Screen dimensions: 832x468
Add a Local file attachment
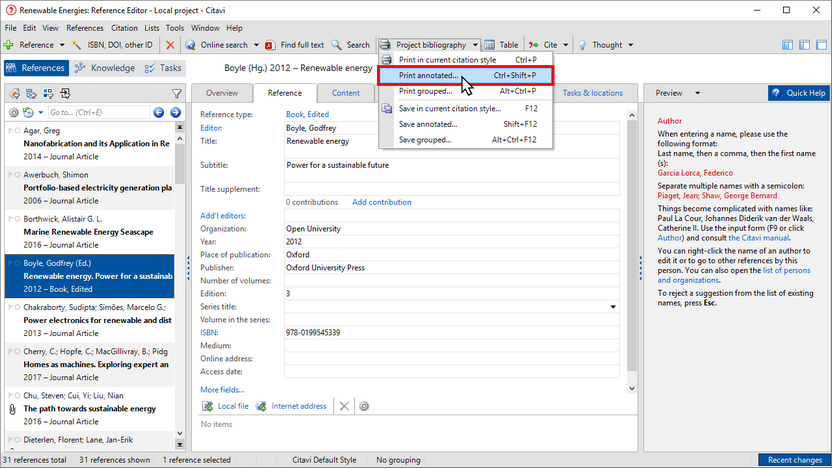coord(225,406)
